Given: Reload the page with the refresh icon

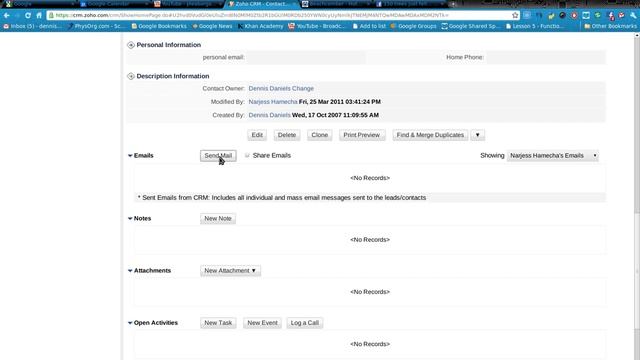Looking at the screenshot, I should 28,16.
